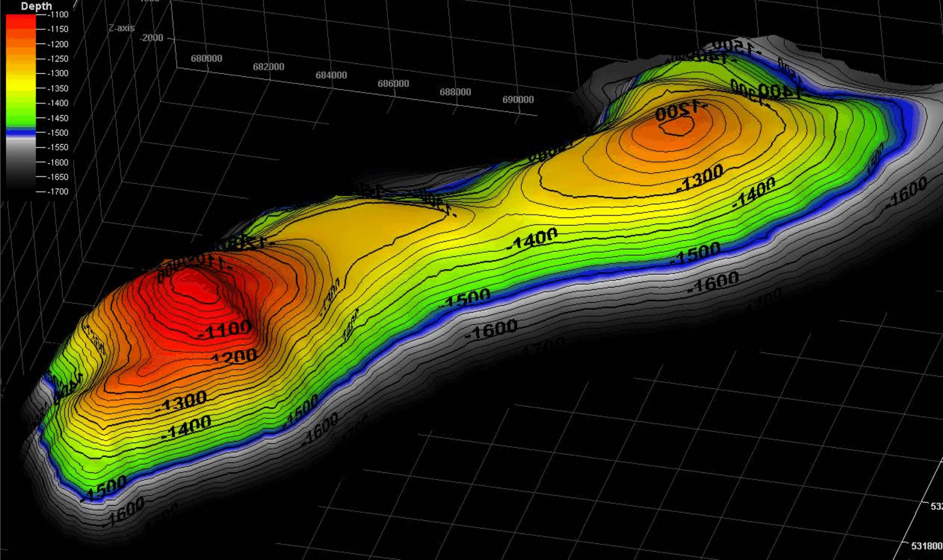Select the 686000 axis coordinate label
The image size is (943, 560).
(x=393, y=84)
